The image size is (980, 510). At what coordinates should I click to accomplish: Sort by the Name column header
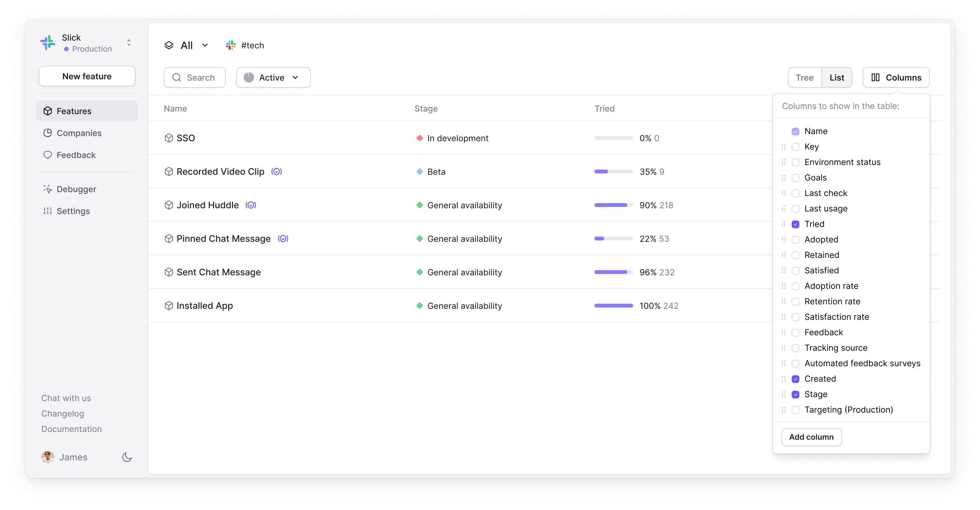(x=175, y=108)
